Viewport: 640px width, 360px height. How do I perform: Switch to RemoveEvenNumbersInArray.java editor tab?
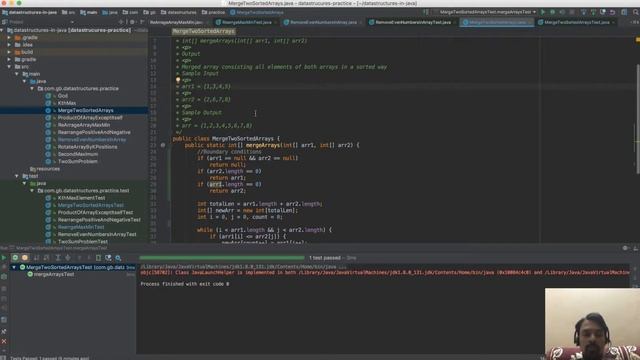322,22
